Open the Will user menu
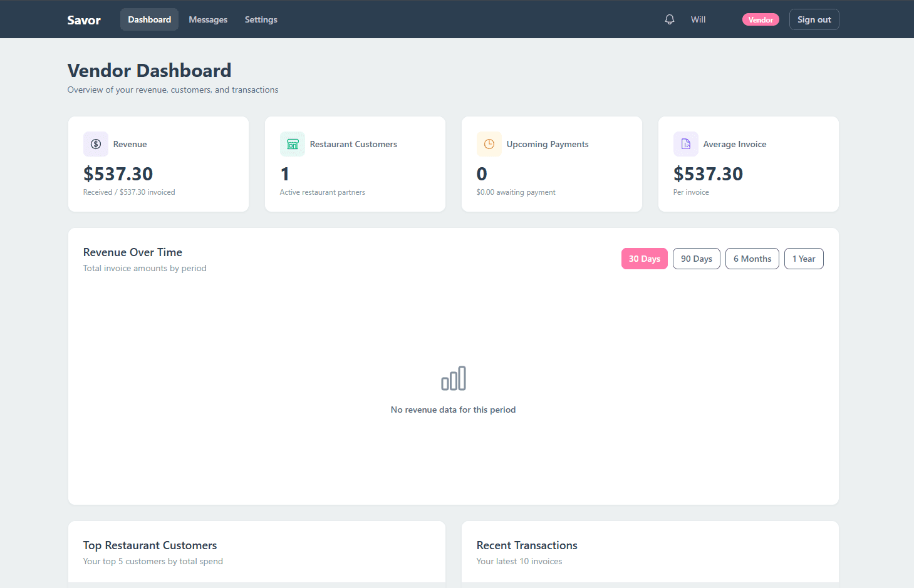The height and width of the screenshot is (588, 914). (698, 19)
